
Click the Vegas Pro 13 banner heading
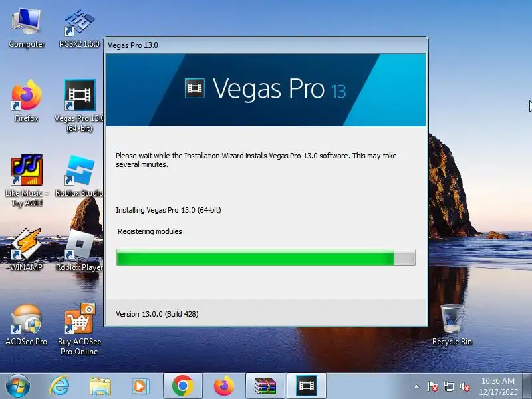pos(279,89)
